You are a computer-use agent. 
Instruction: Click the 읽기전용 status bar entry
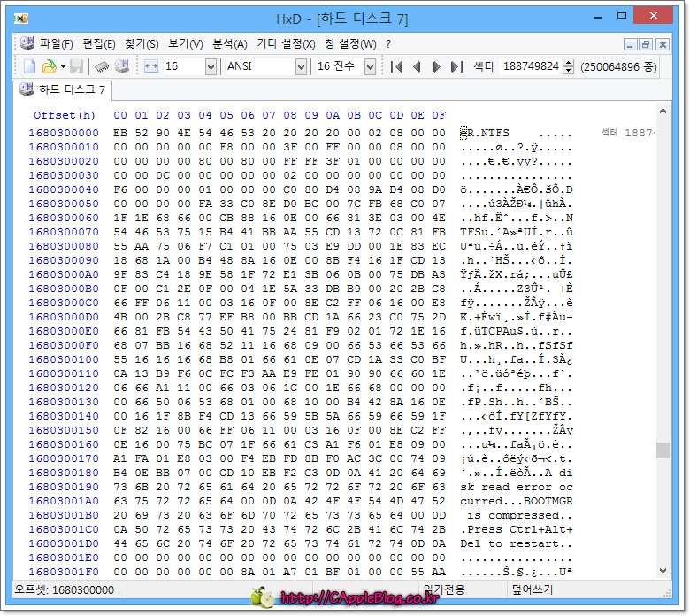pos(444,589)
